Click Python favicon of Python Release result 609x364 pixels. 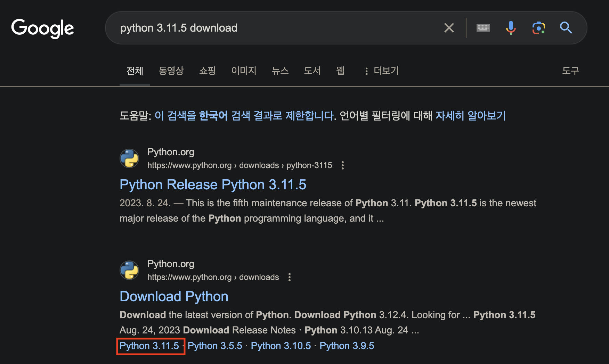129,158
